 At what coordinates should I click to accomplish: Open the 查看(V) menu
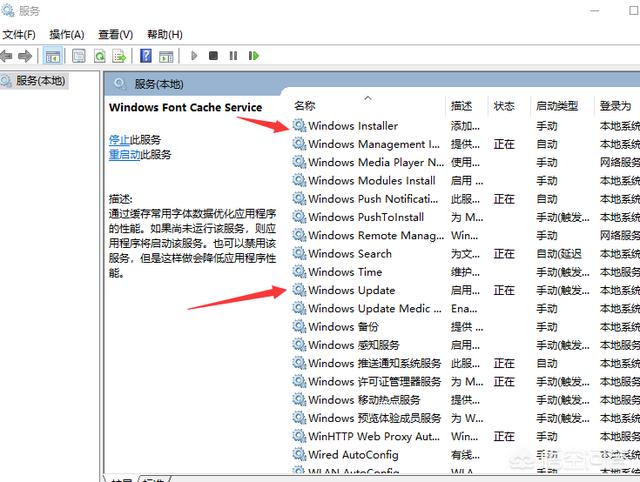(116, 35)
